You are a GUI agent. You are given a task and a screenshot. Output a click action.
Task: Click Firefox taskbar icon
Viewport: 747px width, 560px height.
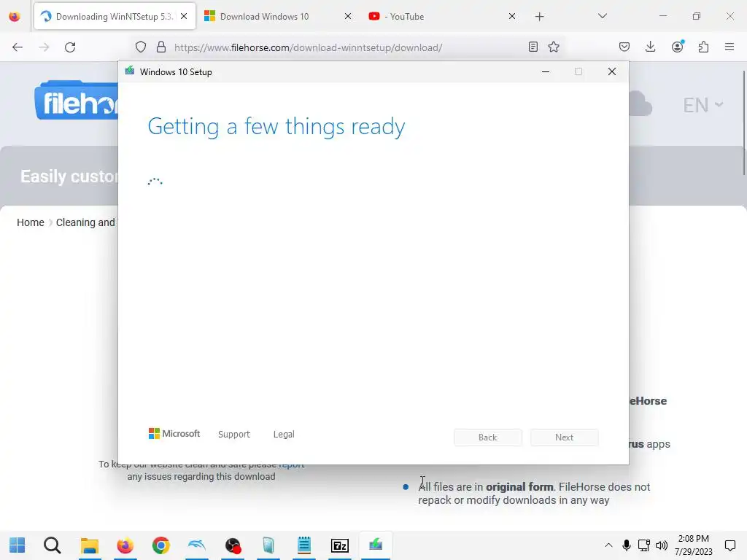coord(125,545)
